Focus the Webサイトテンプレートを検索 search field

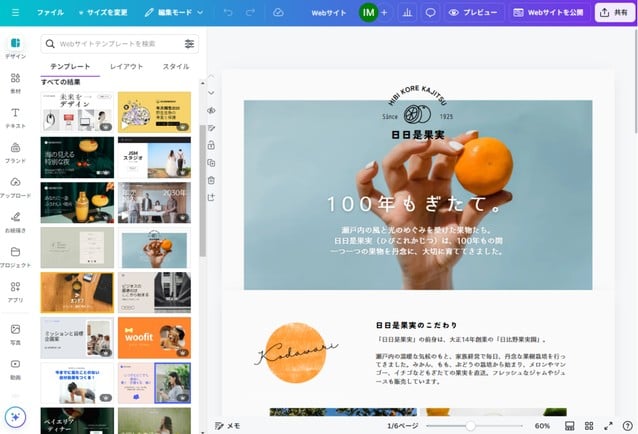pyautogui.click(x=120, y=44)
